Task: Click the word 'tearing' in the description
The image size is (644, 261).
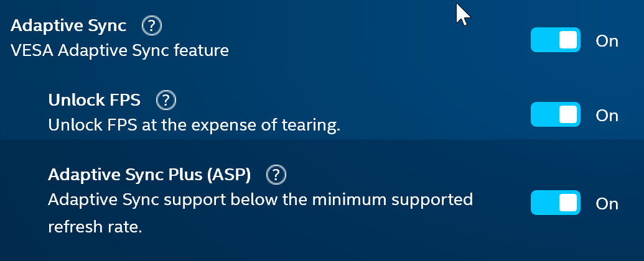Action: pyautogui.click(x=315, y=125)
